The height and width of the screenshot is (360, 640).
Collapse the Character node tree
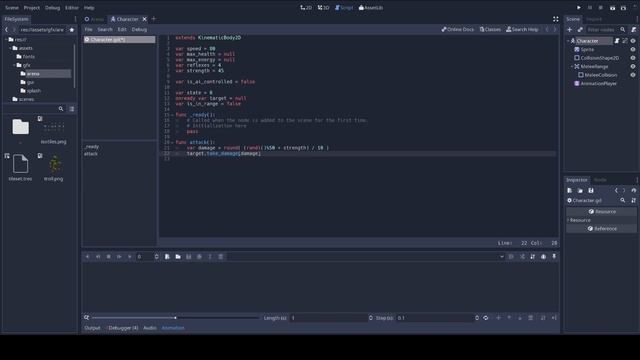(568, 41)
